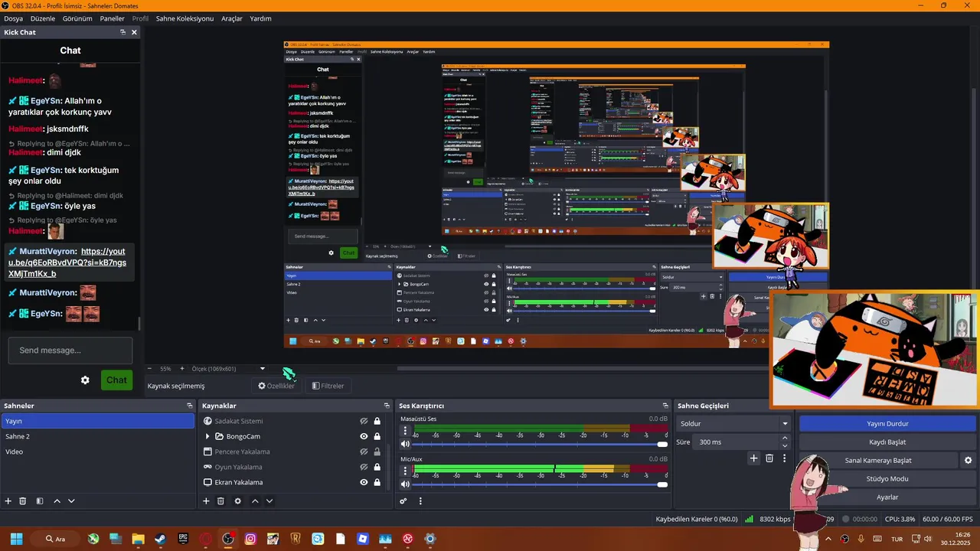Screen dimensions: 980x551
Task: Move source down in Kaynaklar toolbar
Action: point(269,501)
